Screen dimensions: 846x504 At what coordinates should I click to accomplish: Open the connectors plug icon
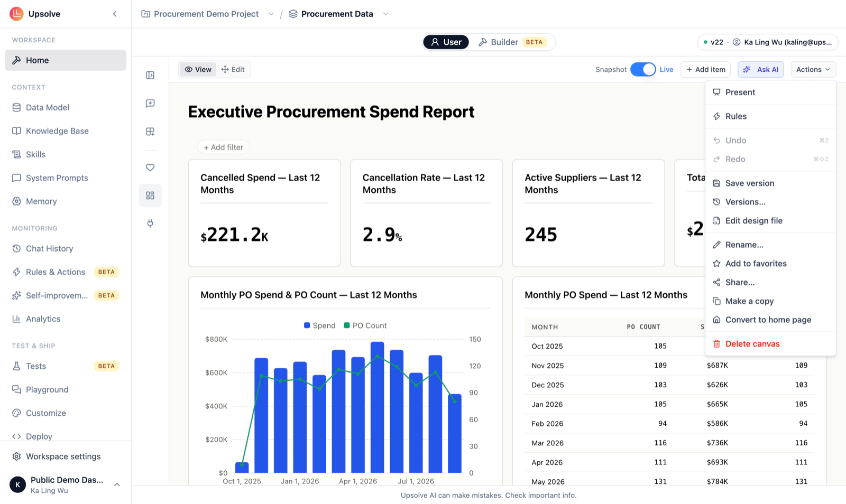[x=150, y=223]
